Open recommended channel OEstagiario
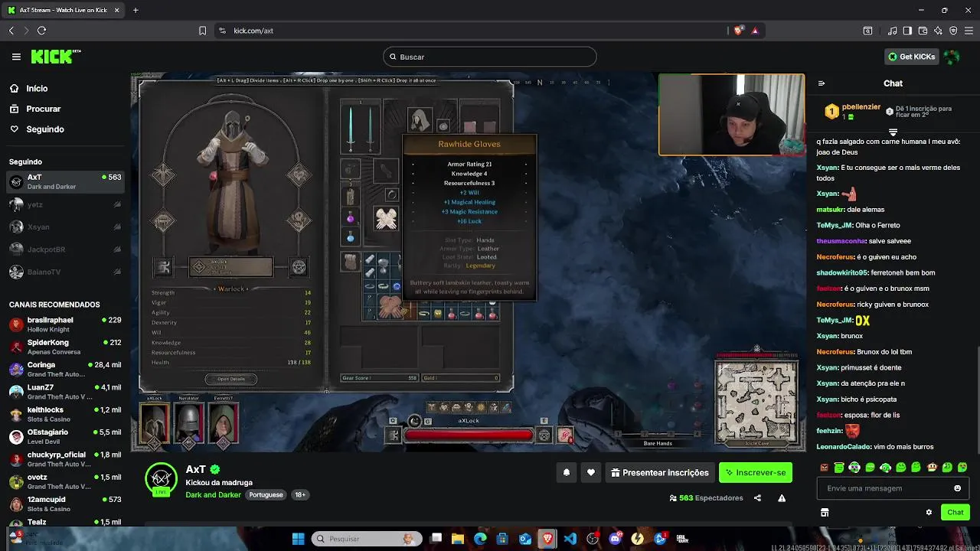 65,437
